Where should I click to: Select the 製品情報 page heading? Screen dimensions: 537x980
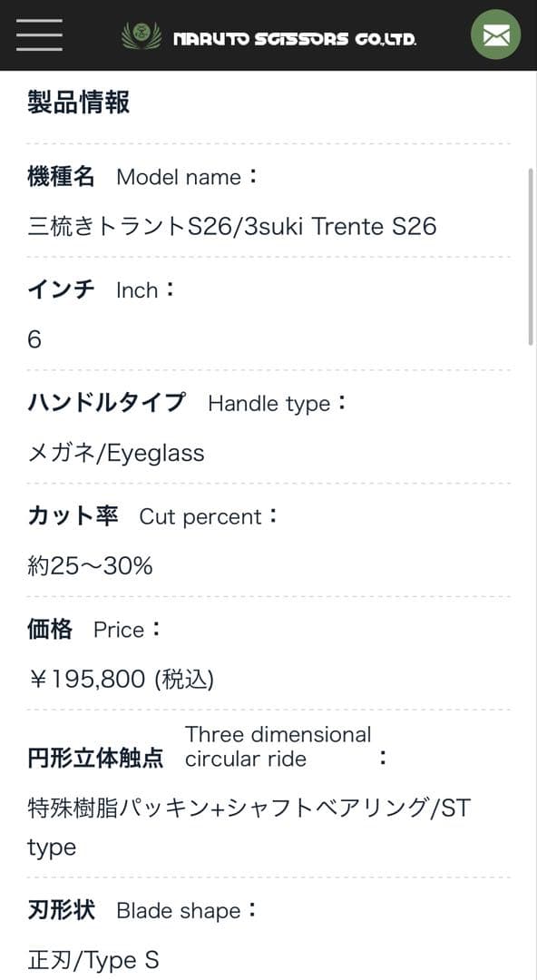[x=77, y=103]
